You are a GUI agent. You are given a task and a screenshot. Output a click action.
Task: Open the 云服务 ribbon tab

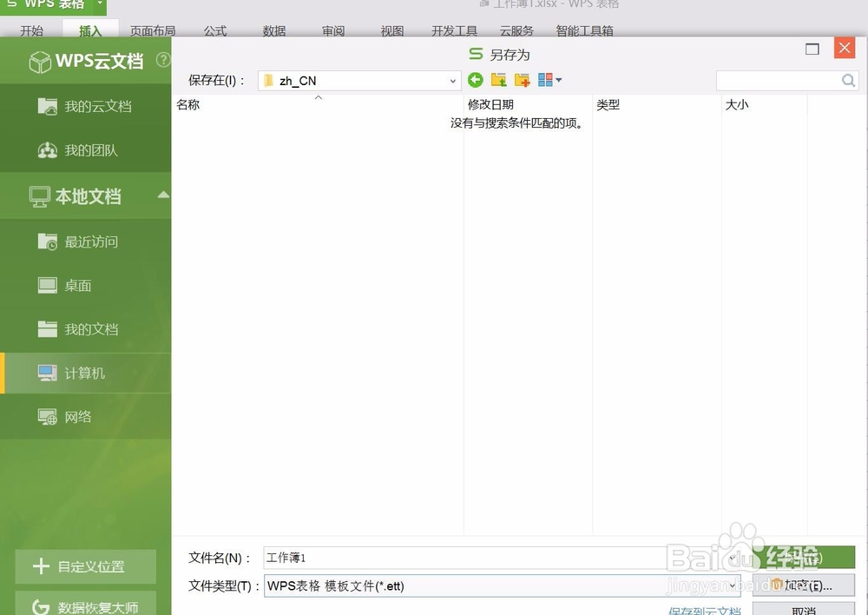(x=516, y=30)
